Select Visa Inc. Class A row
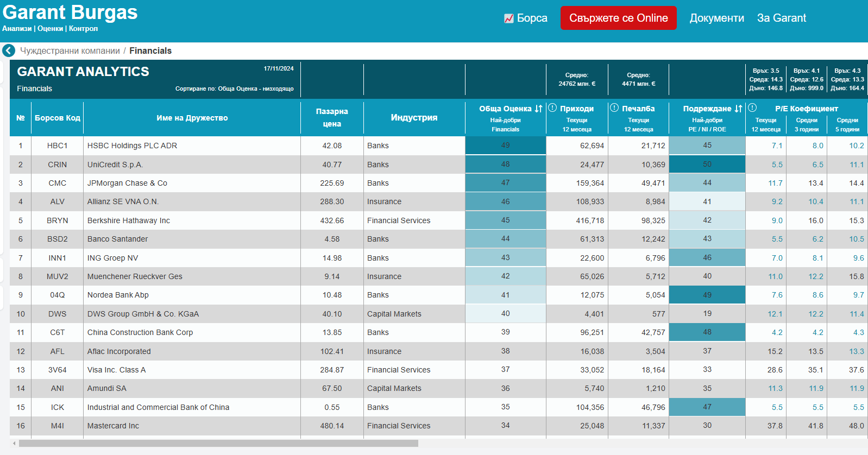The width and height of the screenshot is (868, 455). pyautogui.click(x=116, y=370)
